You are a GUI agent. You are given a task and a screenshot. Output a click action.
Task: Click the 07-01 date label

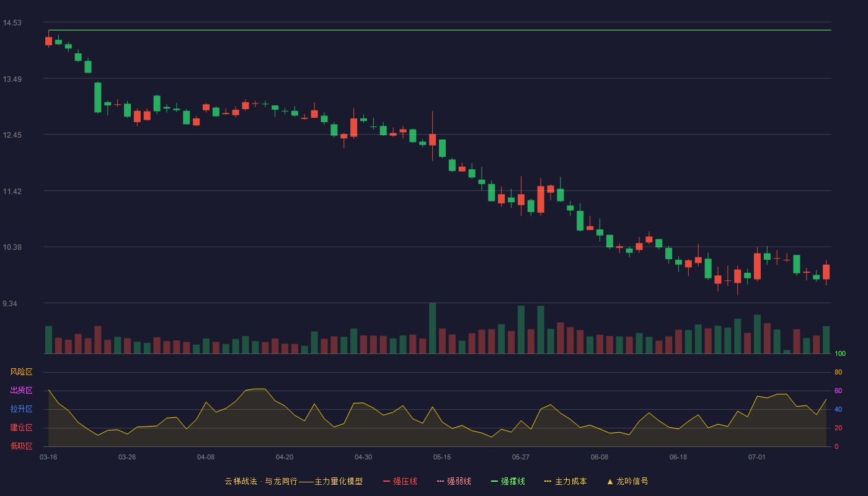[757, 457]
